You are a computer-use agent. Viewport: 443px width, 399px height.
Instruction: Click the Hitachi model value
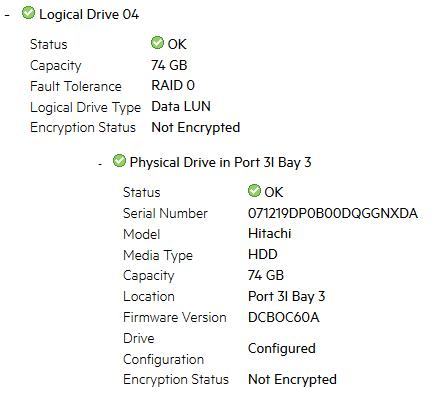tap(270, 233)
